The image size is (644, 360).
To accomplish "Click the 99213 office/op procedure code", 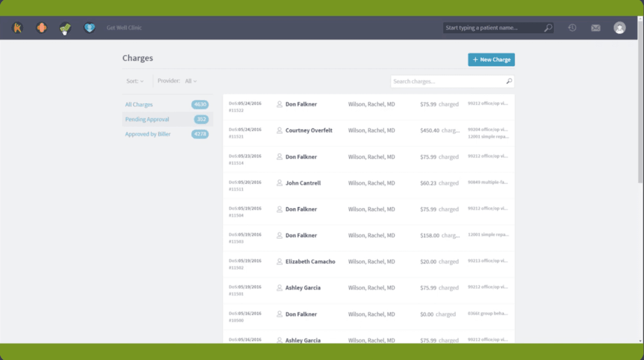I will [x=488, y=261].
